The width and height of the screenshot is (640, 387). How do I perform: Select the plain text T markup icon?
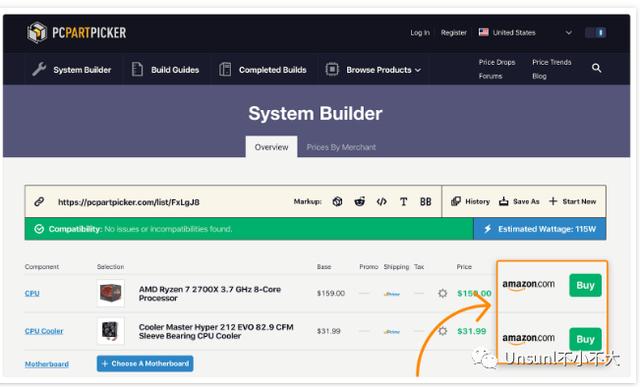point(403,201)
